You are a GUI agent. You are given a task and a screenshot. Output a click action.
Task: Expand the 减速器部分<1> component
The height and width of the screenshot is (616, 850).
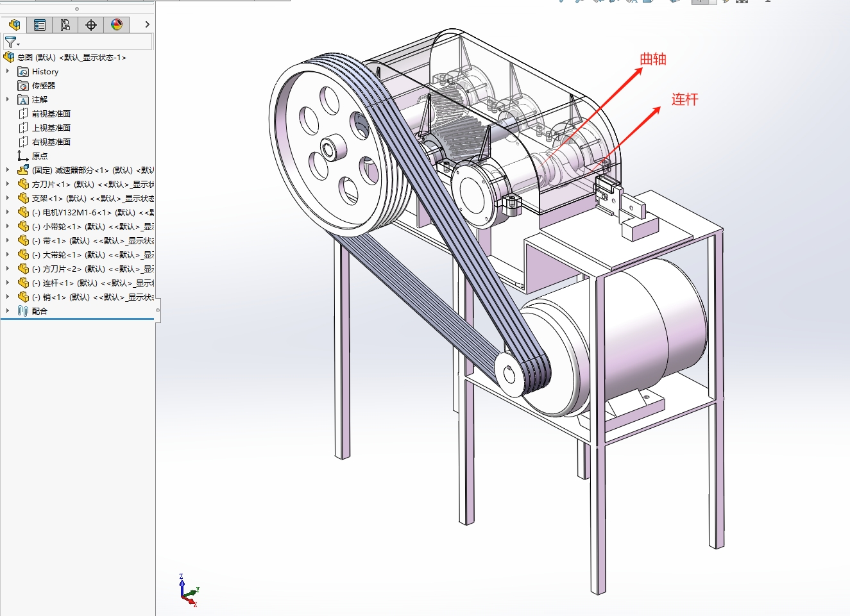[x=8, y=170]
